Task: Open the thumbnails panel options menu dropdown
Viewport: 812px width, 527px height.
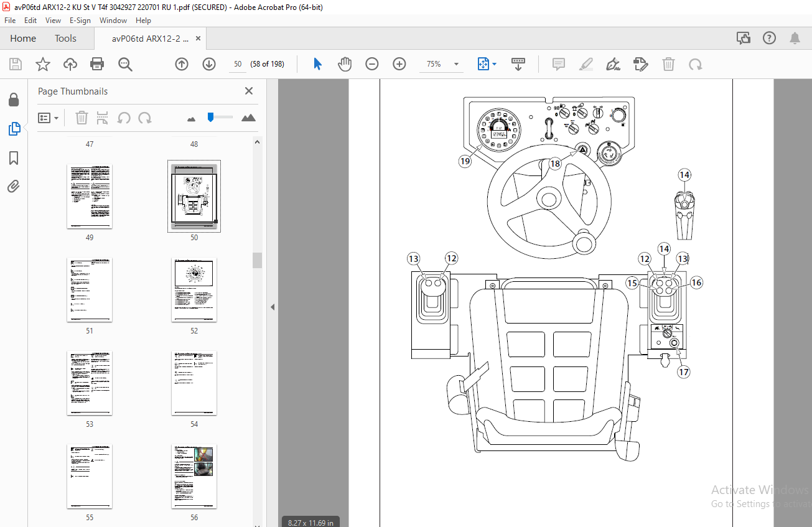Action: coord(49,118)
